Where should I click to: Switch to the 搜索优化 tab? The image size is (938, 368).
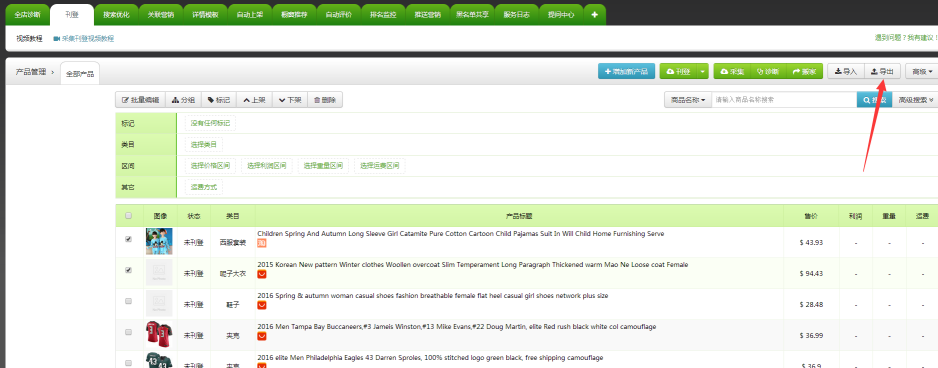[x=116, y=14]
